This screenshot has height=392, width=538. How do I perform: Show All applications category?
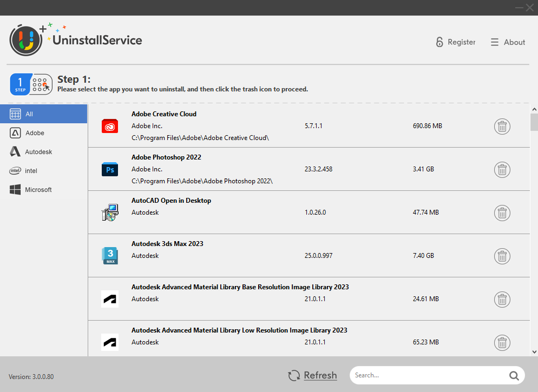pyautogui.click(x=44, y=114)
